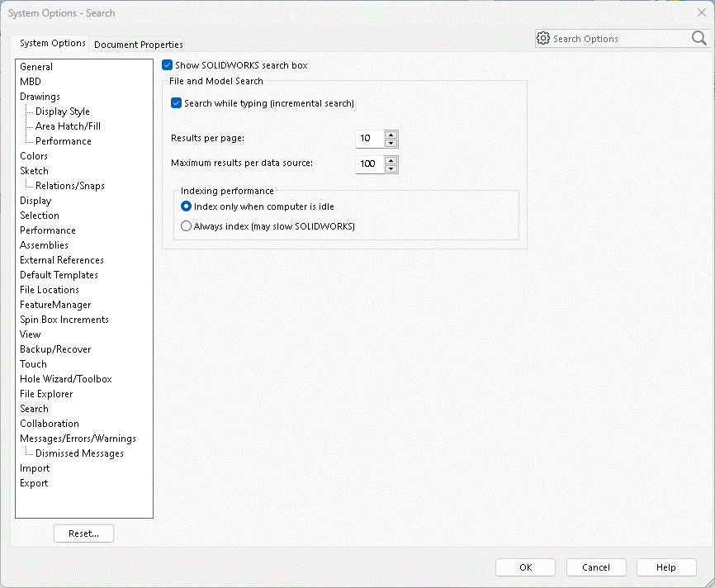The width and height of the screenshot is (715, 588).
Task: Open Spin Box Increments options
Action: pyautogui.click(x=64, y=320)
